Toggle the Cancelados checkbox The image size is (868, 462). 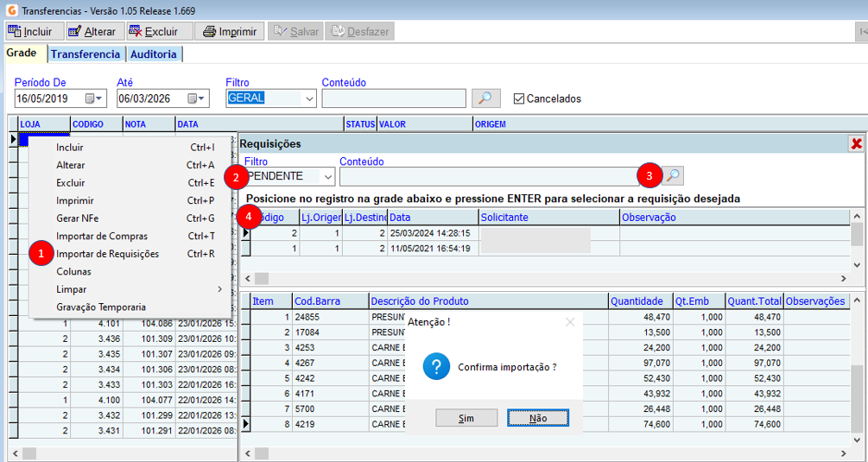coord(519,98)
